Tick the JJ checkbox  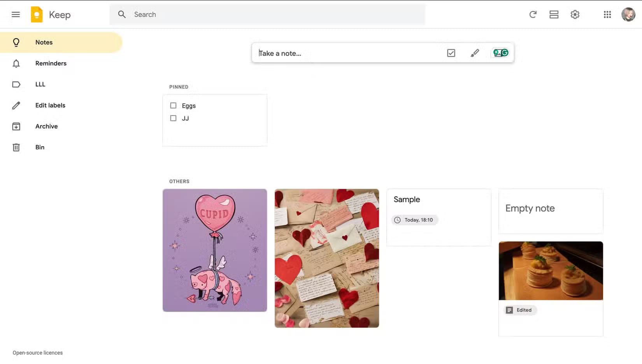click(173, 118)
